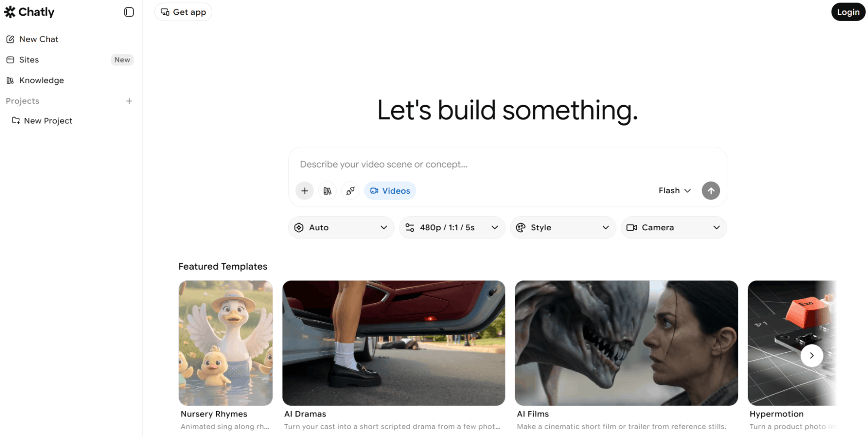Click the Chatly logo

[30, 12]
